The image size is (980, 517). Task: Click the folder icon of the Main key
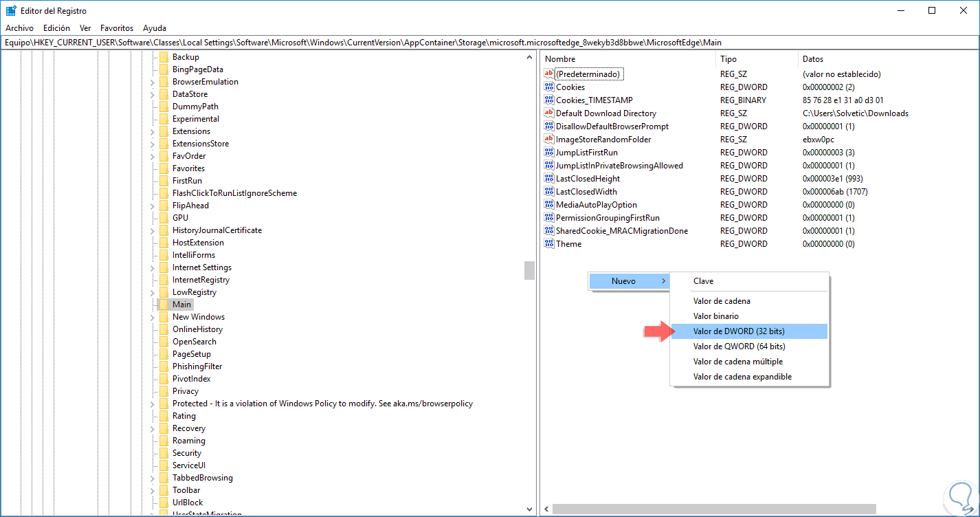pos(164,305)
